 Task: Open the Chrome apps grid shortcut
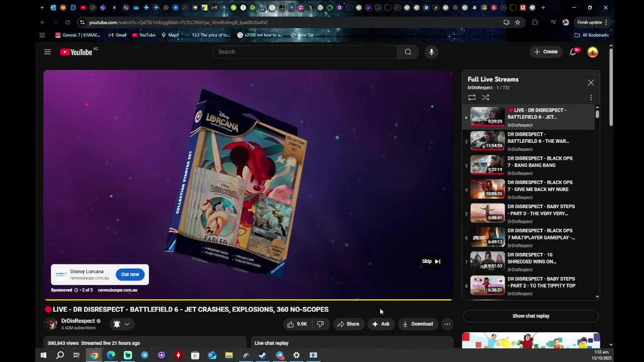click(x=42, y=35)
